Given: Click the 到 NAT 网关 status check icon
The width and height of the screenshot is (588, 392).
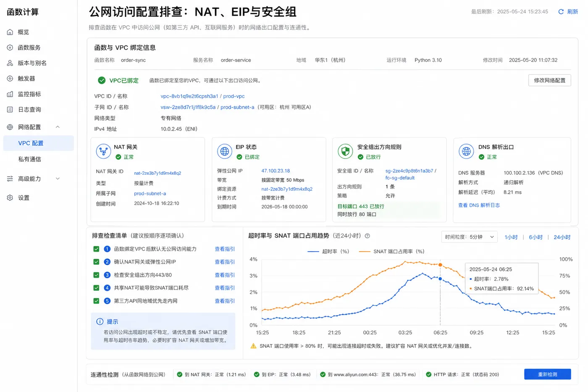Looking at the screenshot, I should pos(179,374).
